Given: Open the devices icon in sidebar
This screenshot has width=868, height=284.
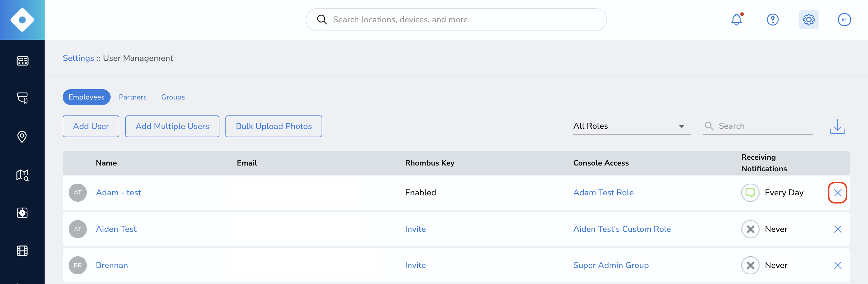Looking at the screenshot, I should 22,98.
